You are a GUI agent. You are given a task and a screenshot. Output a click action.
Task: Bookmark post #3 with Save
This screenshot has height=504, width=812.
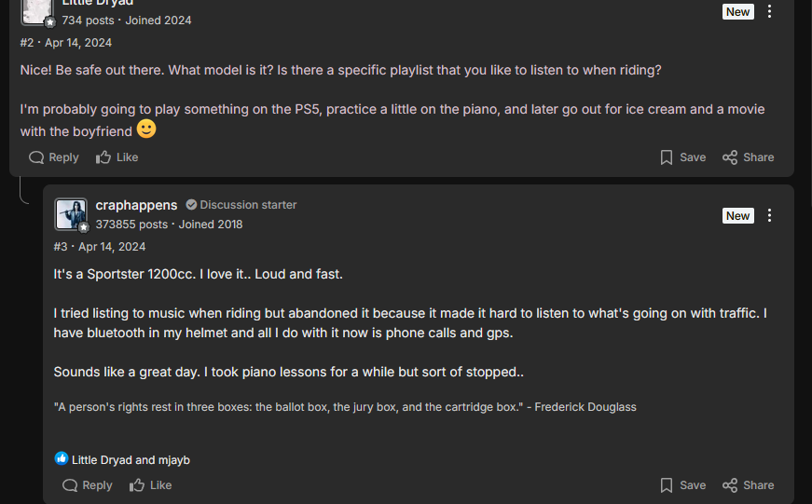click(x=683, y=485)
